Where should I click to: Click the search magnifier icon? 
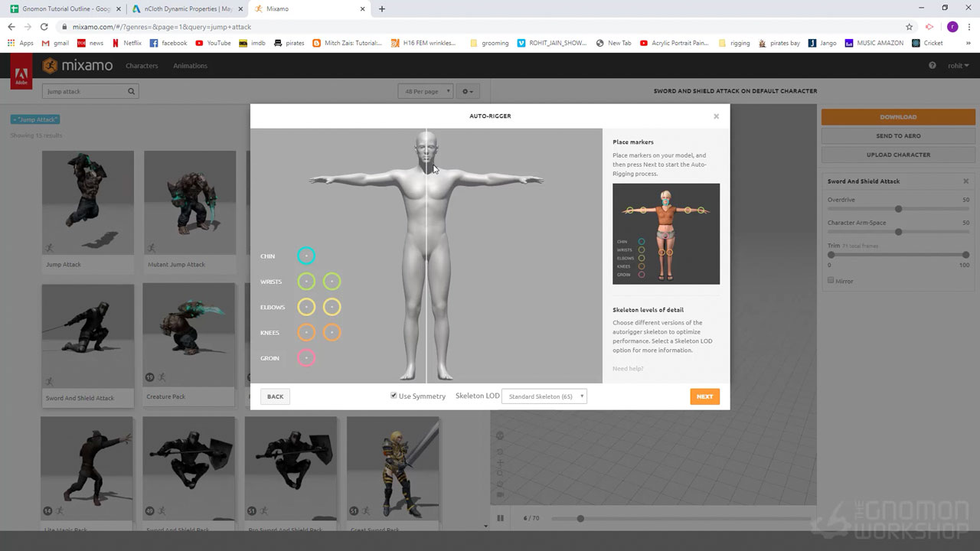(132, 92)
